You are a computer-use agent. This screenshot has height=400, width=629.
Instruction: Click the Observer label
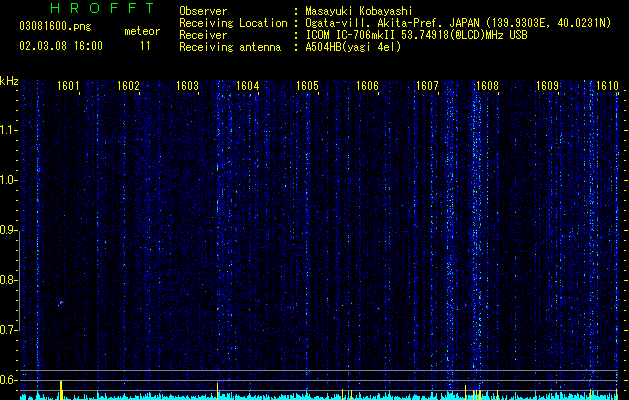click(203, 11)
